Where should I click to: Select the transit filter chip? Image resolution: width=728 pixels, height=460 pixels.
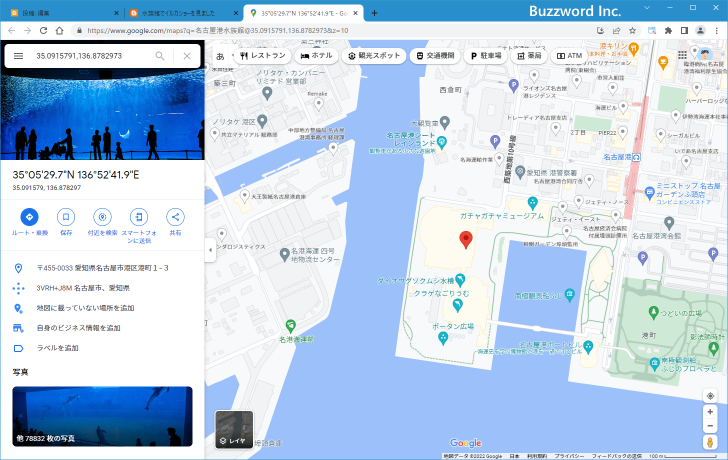click(x=435, y=56)
